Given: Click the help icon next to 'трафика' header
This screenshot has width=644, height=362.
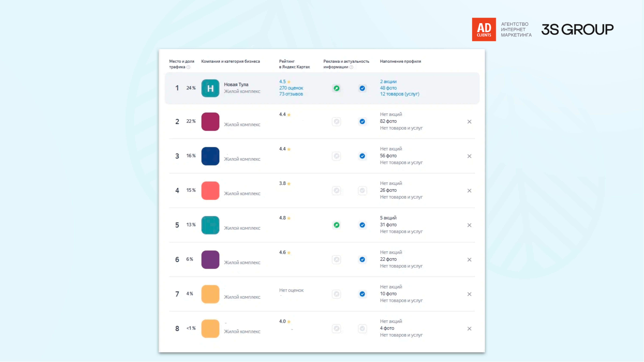Looking at the screenshot, I should click(x=188, y=67).
